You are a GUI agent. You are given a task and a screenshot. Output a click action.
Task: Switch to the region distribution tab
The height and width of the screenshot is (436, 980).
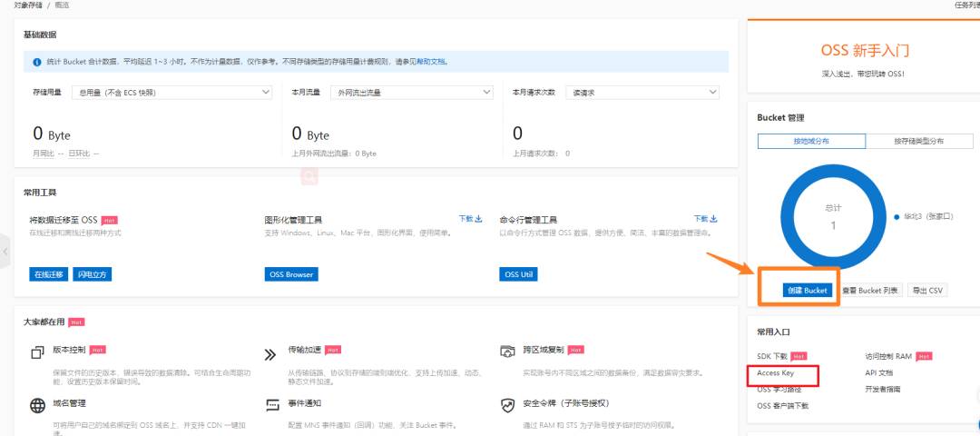coord(811,142)
